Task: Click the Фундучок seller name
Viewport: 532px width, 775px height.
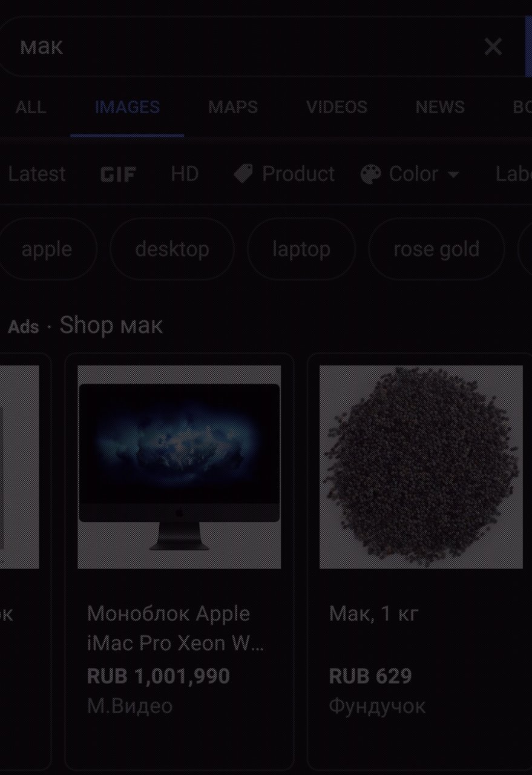Action: pos(377,706)
